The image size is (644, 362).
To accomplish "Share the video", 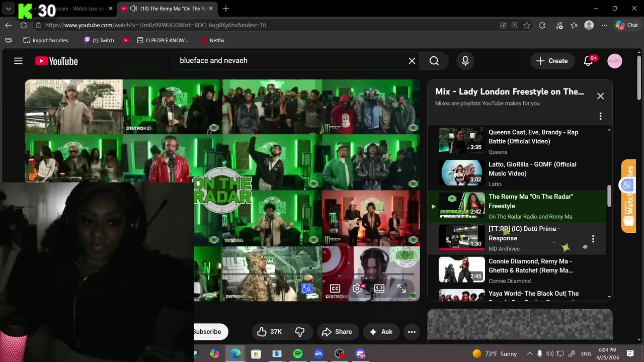I will click(337, 332).
